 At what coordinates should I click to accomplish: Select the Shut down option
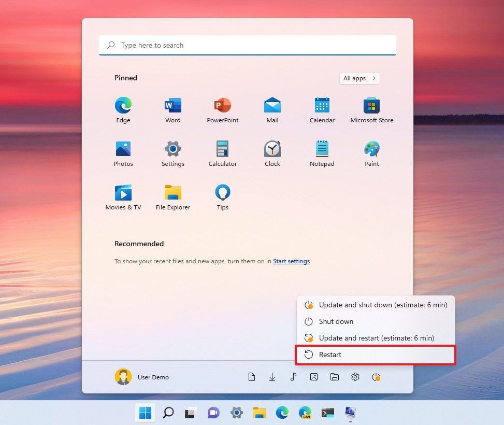(x=336, y=321)
